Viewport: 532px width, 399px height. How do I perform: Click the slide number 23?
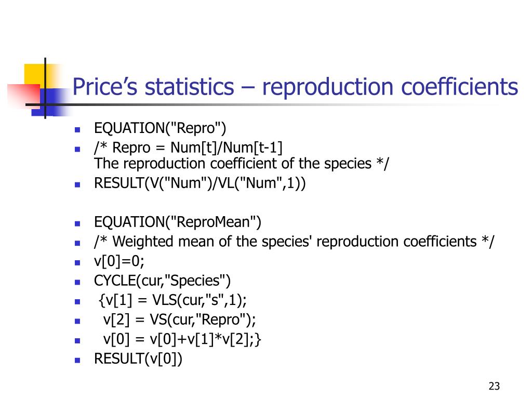495,386
